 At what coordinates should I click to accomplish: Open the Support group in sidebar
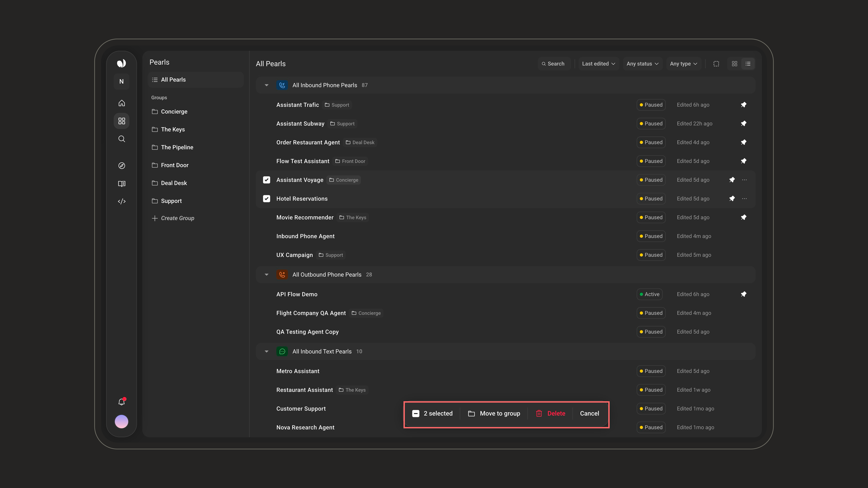tap(196, 201)
